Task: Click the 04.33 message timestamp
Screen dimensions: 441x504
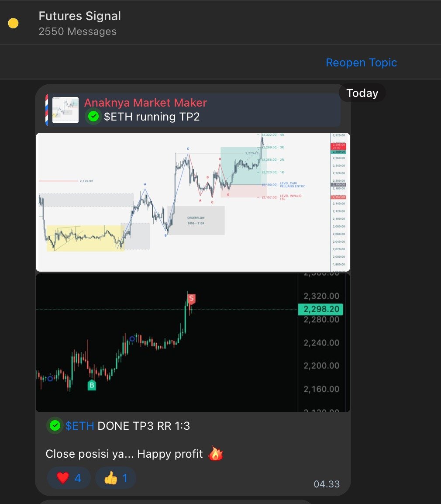Action: (327, 484)
